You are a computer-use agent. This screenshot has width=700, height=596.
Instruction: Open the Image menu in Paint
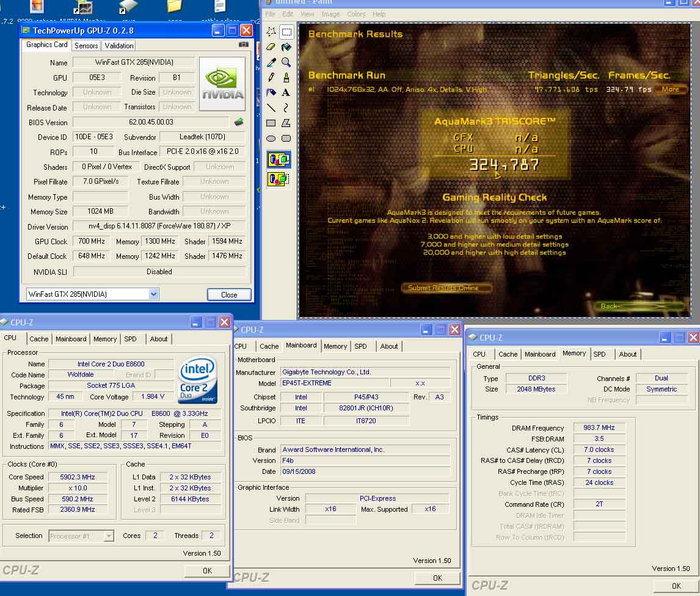[x=331, y=14]
